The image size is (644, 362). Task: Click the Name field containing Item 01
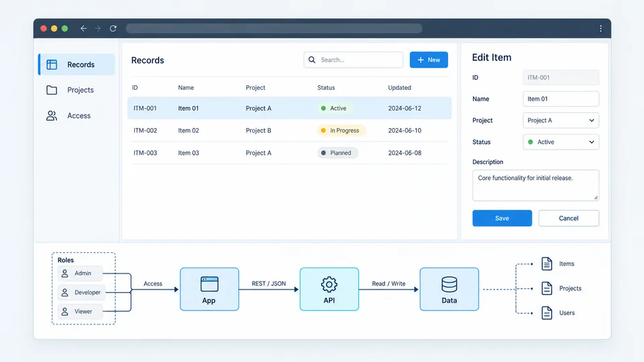tap(561, 99)
